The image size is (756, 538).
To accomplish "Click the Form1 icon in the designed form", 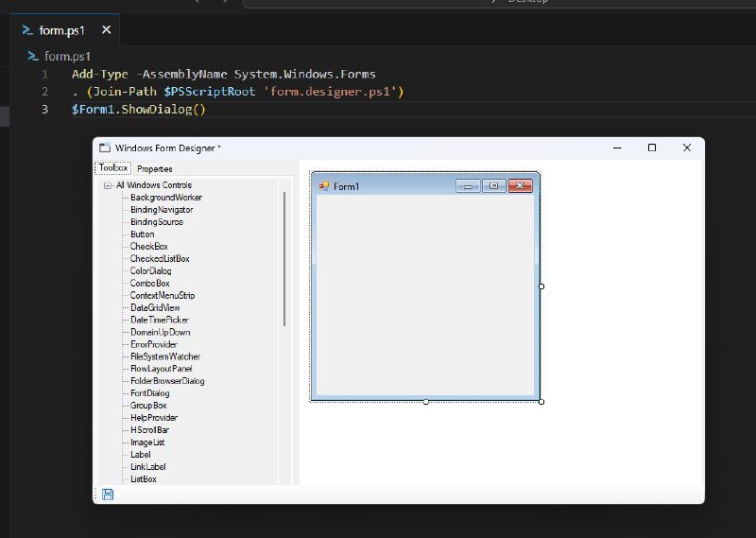I will tap(324, 186).
